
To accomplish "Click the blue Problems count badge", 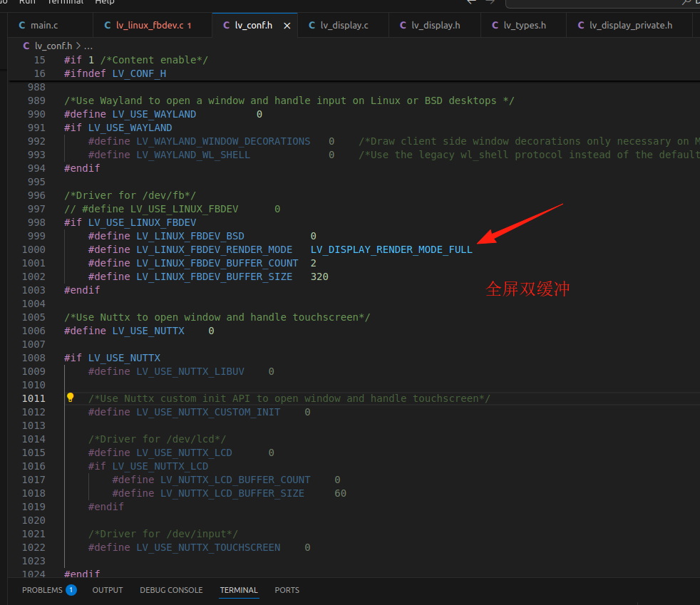I will pyautogui.click(x=71, y=589).
